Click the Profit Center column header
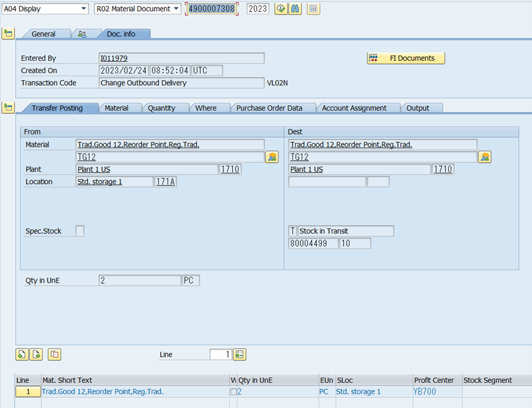Screen dimensions: 532x408 pyautogui.click(x=437, y=380)
